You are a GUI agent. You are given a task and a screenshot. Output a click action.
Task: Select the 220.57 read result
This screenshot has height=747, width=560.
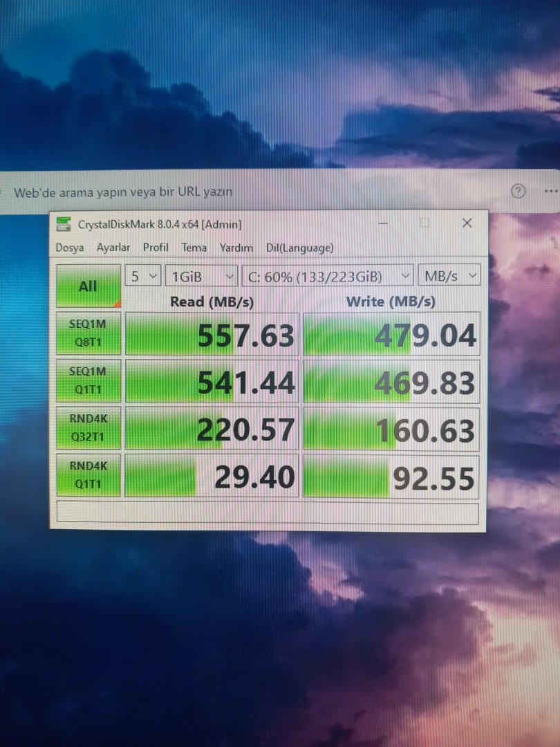pyautogui.click(x=212, y=428)
